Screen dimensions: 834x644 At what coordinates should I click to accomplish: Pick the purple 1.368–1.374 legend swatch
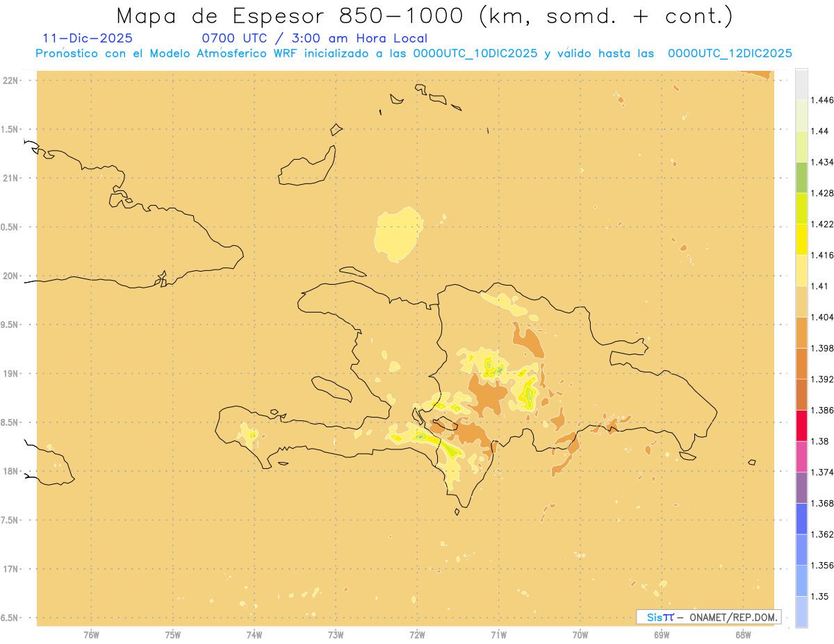click(x=801, y=488)
